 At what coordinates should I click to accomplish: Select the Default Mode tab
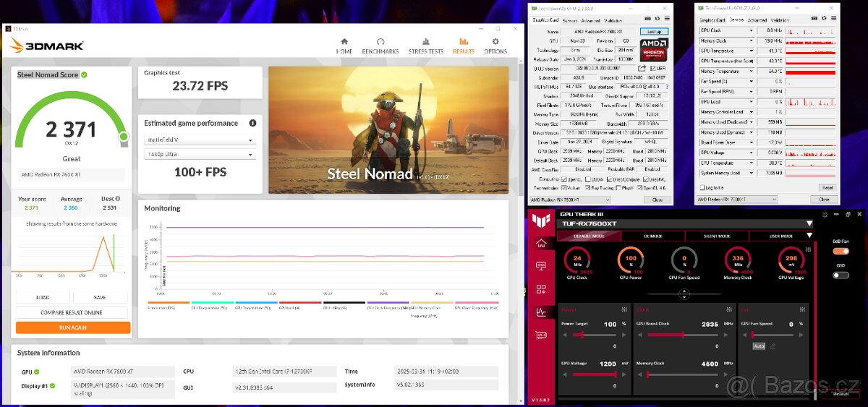pos(589,236)
